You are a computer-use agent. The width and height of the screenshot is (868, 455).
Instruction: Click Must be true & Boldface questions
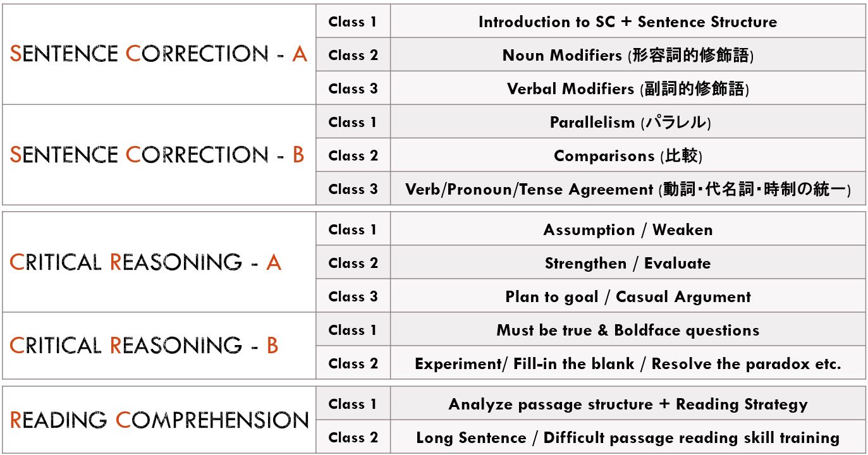tap(628, 330)
